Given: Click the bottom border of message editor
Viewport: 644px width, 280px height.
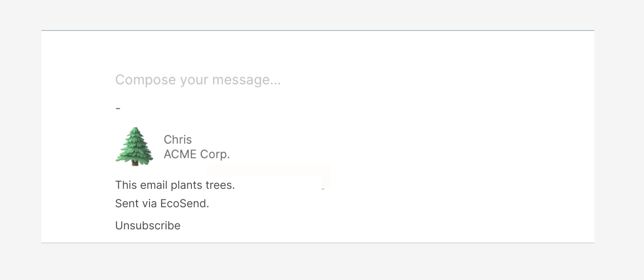Looking at the screenshot, I should pyautogui.click(x=318, y=243).
